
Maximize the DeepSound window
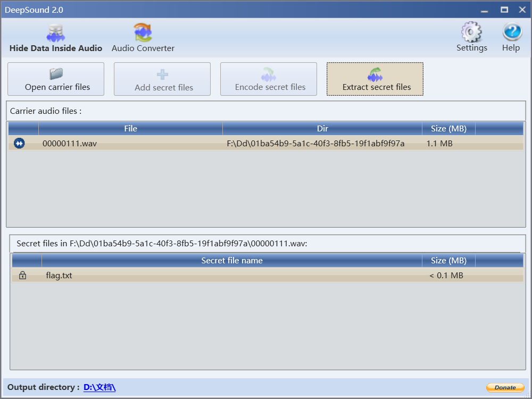coord(504,10)
